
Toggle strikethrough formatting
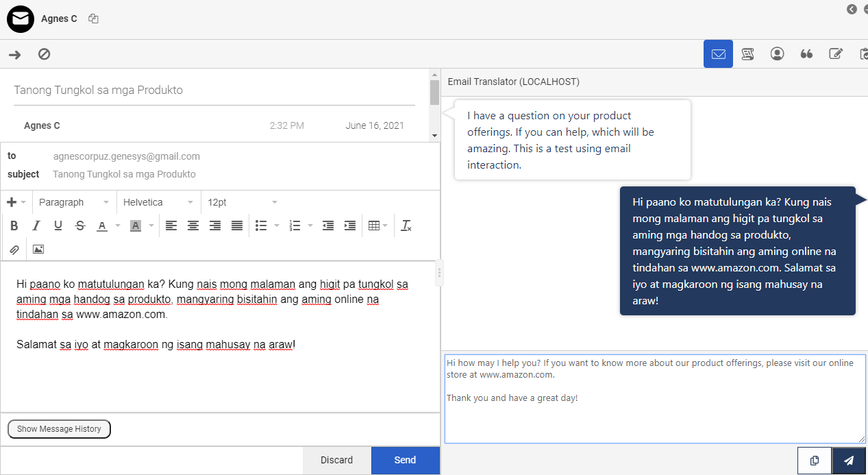80,226
